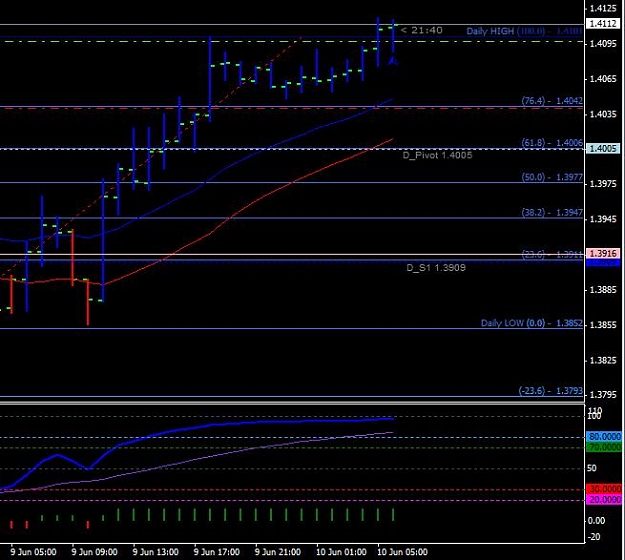
Task: Select the green 70.0000 indicator level tag
Action: click(x=604, y=447)
